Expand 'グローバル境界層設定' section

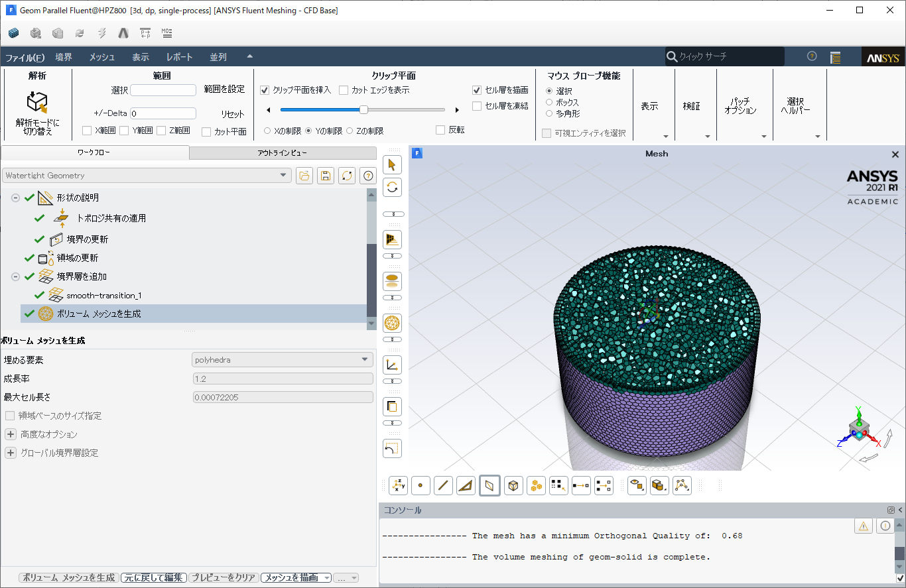pyautogui.click(x=11, y=453)
